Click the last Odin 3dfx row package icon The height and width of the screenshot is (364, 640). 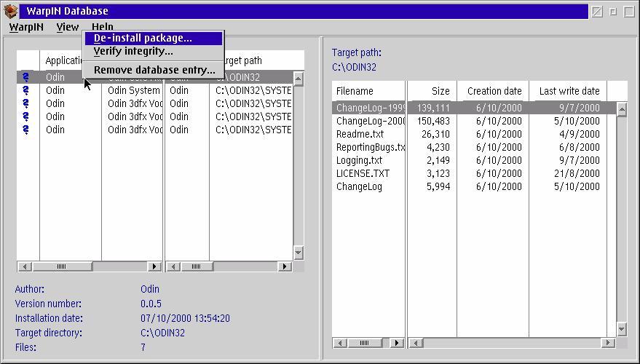point(26,130)
